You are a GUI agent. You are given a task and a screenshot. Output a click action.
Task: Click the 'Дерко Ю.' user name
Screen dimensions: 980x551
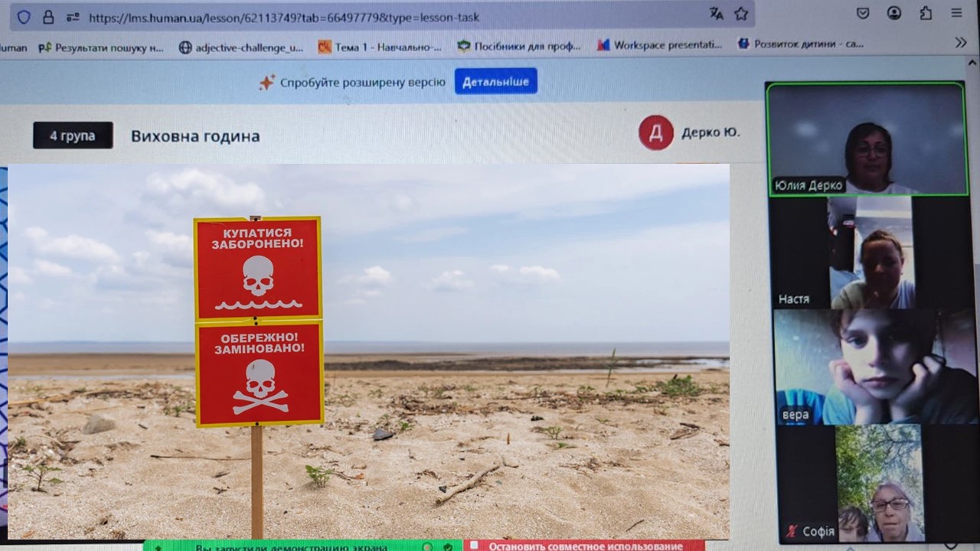[710, 132]
